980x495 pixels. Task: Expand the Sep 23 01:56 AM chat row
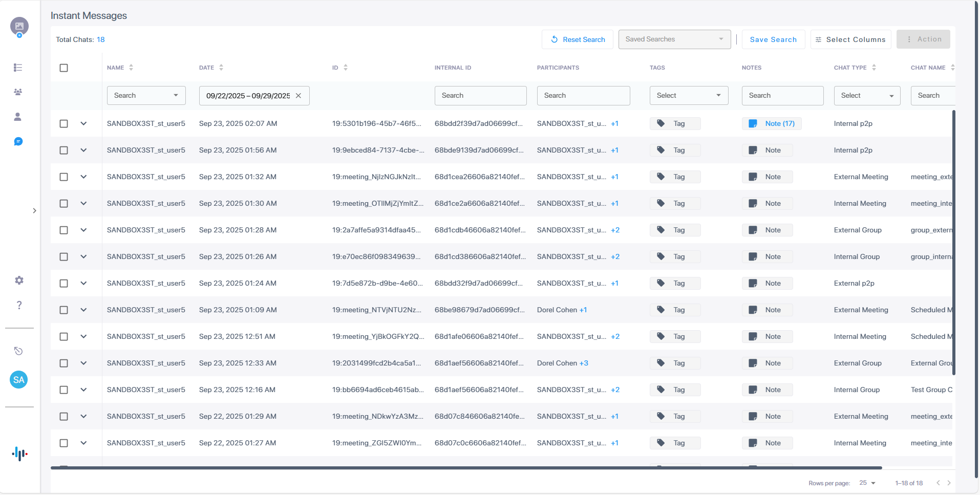(x=83, y=150)
